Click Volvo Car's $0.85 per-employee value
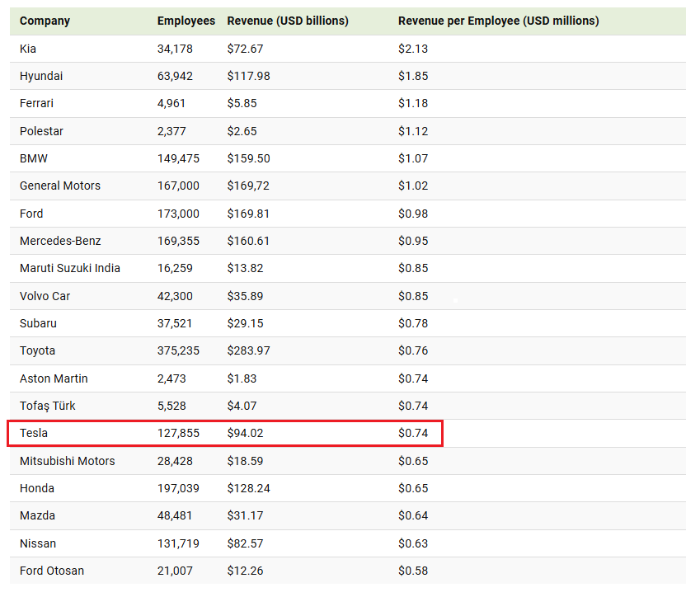 click(413, 297)
